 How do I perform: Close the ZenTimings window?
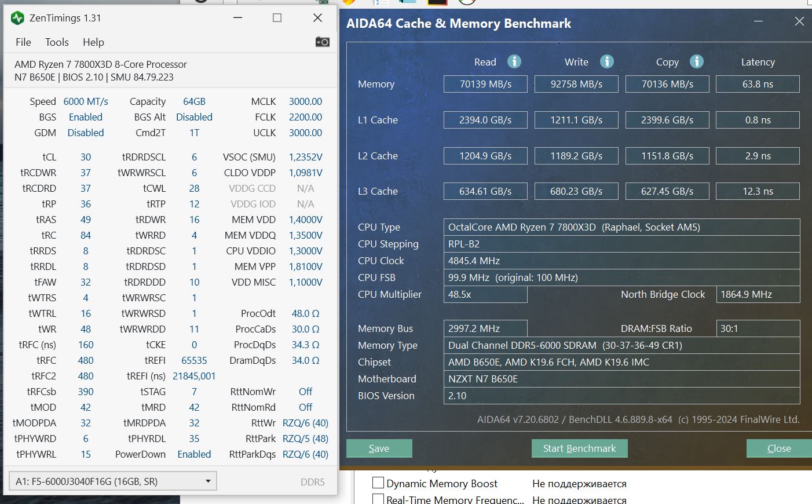[317, 17]
